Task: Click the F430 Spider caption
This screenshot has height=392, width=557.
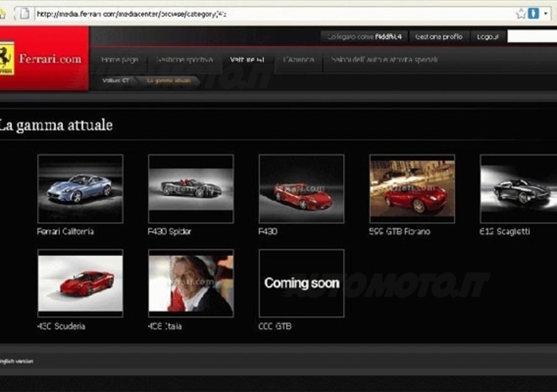Action: pos(169,232)
